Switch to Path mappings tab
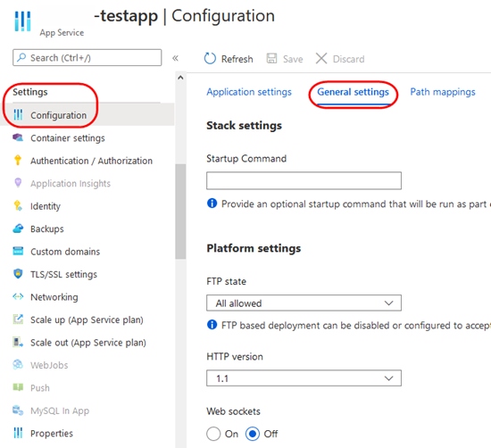Screen dimensions: 491x448 (443, 92)
